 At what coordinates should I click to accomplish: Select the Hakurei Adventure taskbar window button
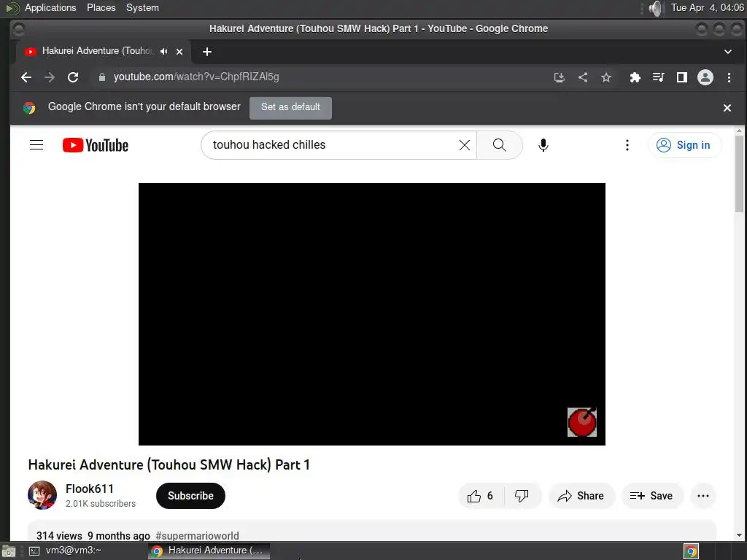coord(209,551)
